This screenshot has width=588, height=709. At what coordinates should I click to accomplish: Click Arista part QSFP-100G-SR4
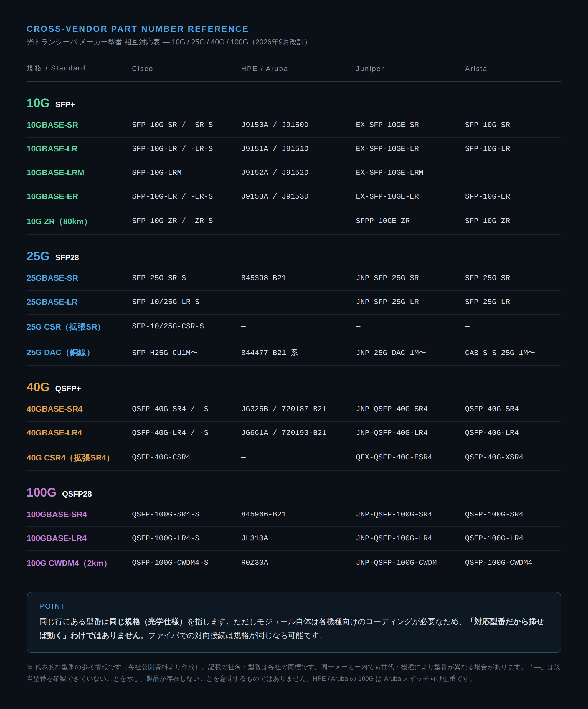(494, 514)
